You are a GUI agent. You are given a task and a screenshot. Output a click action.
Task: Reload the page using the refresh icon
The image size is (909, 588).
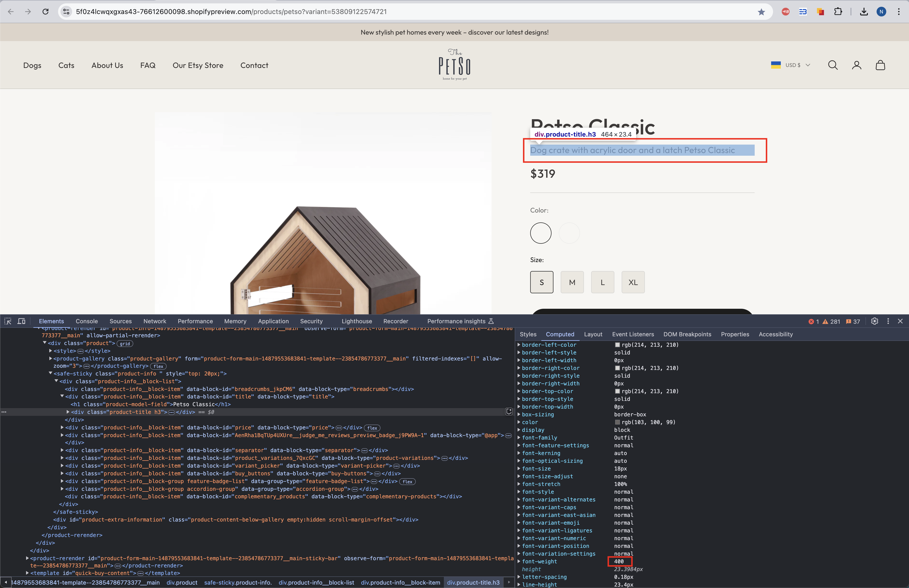tap(45, 12)
